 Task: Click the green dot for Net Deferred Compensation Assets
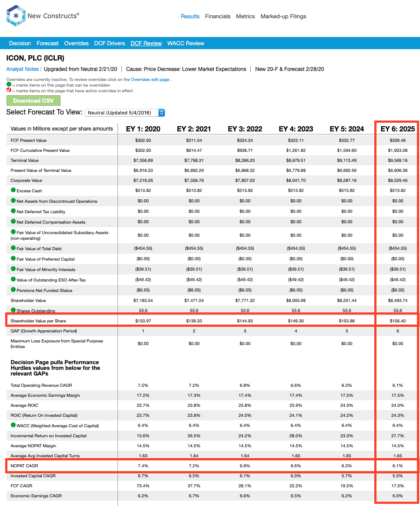click(x=13, y=221)
